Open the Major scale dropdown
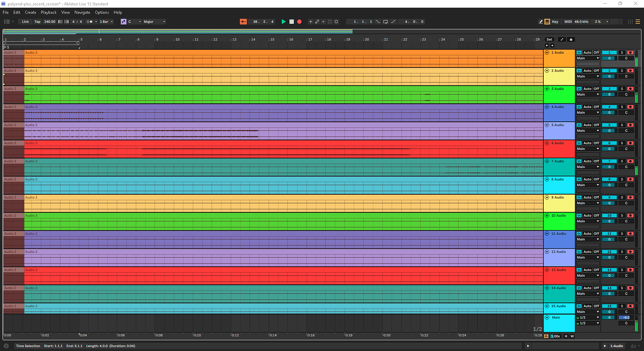The width and height of the screenshot is (644, 351). (x=154, y=21)
